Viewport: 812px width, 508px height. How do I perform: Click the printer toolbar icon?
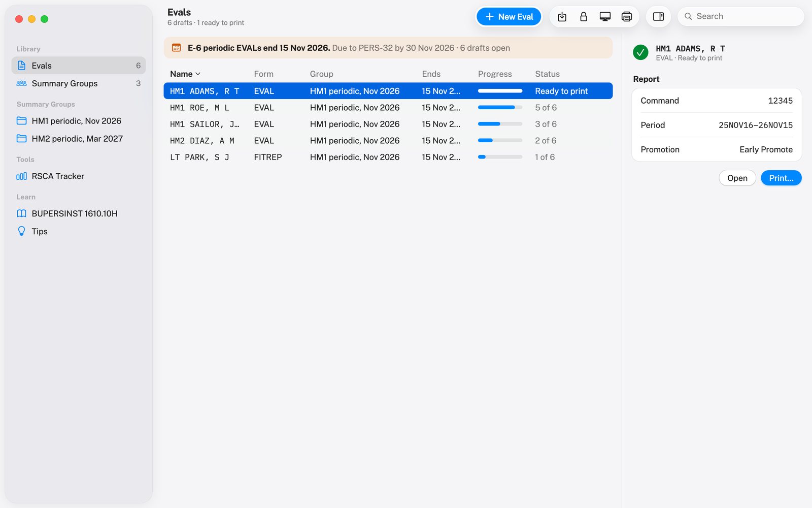point(627,17)
